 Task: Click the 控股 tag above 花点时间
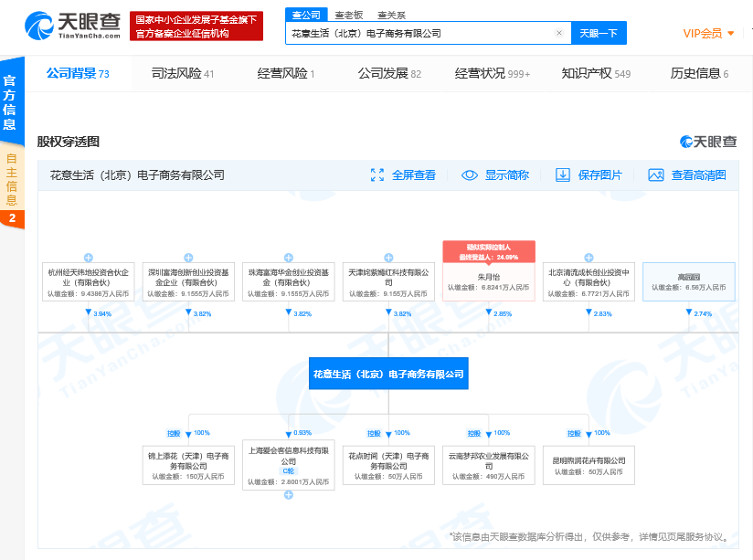(374, 433)
